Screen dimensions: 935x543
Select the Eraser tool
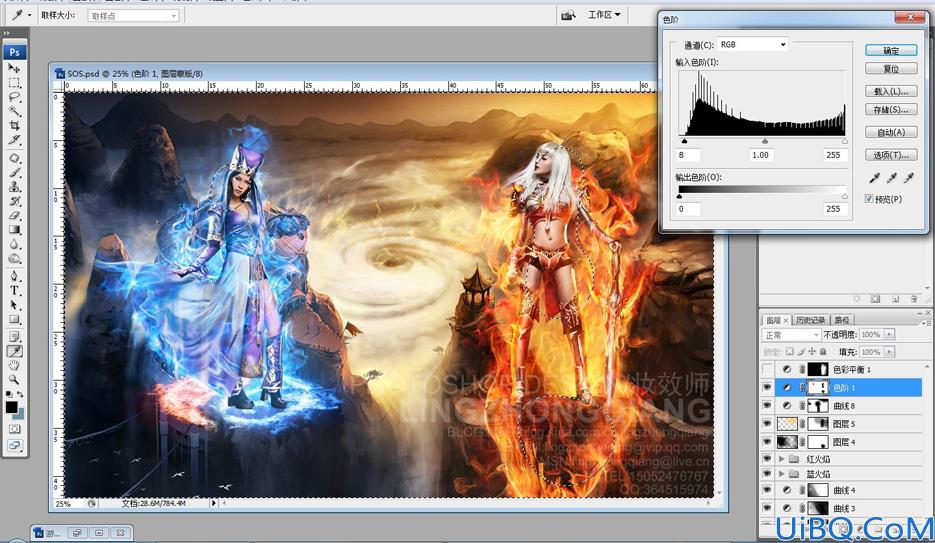coord(14,216)
